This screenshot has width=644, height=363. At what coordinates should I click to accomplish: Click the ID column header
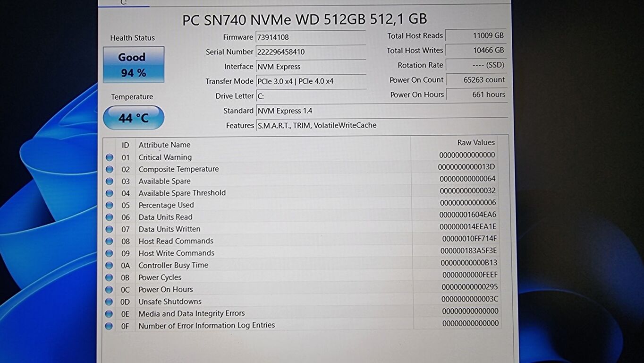coord(126,145)
